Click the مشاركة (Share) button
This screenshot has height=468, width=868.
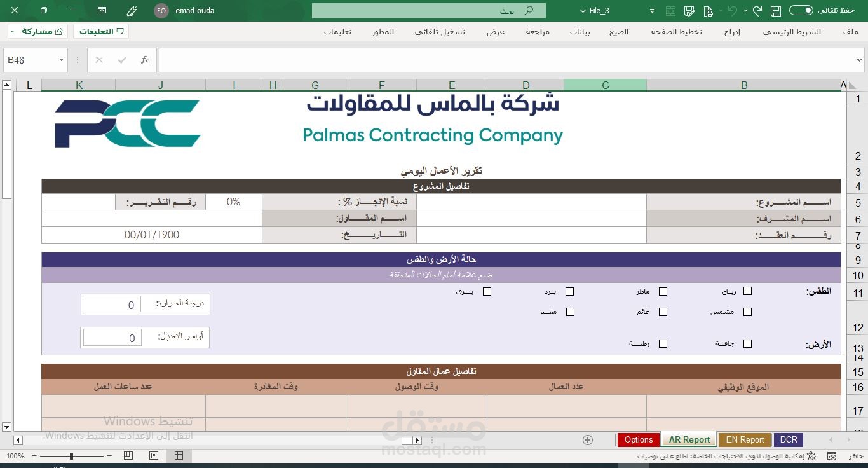[x=37, y=31]
